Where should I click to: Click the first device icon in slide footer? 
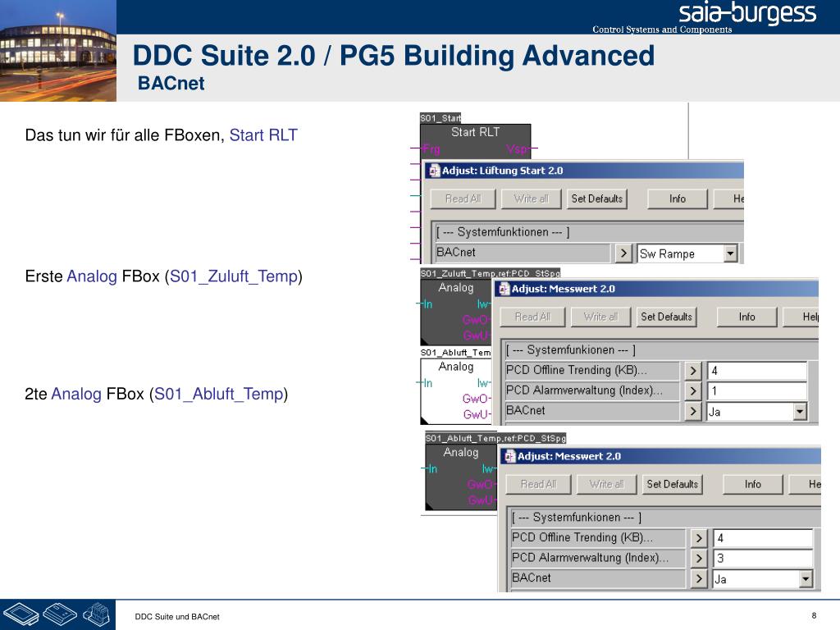tap(21, 614)
